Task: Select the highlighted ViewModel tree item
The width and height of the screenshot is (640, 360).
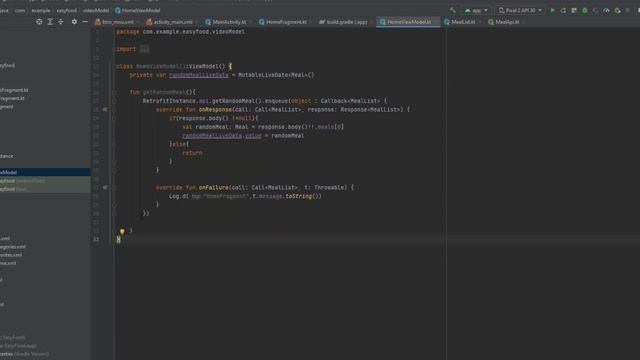Action: (x=45, y=172)
